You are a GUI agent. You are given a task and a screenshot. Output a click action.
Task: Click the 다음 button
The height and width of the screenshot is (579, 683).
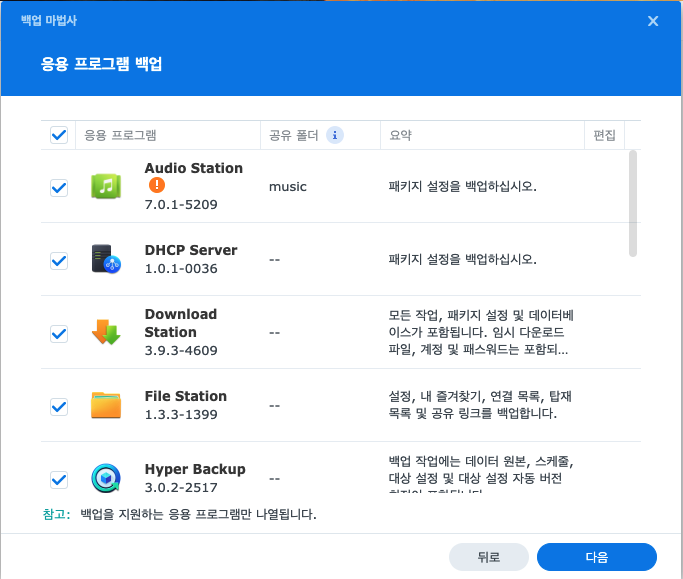point(597,557)
